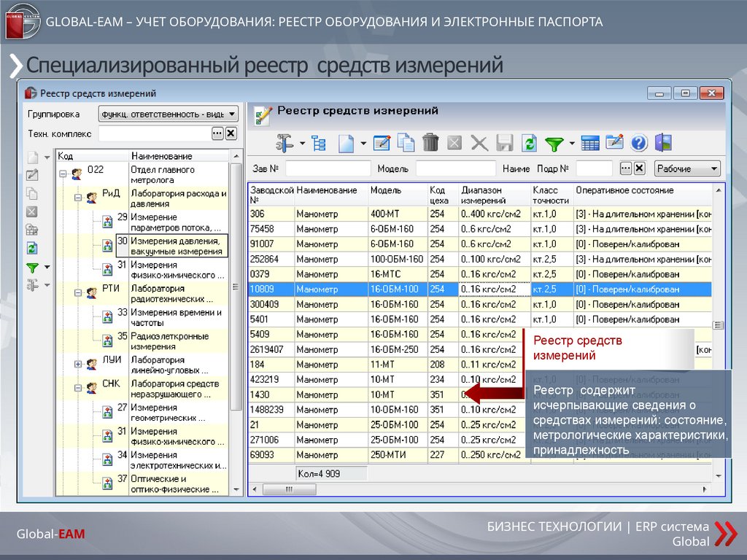This screenshot has height=560, width=747.
Task: Collapse the РиД laboratory tree node
Action: pyautogui.click(x=77, y=198)
